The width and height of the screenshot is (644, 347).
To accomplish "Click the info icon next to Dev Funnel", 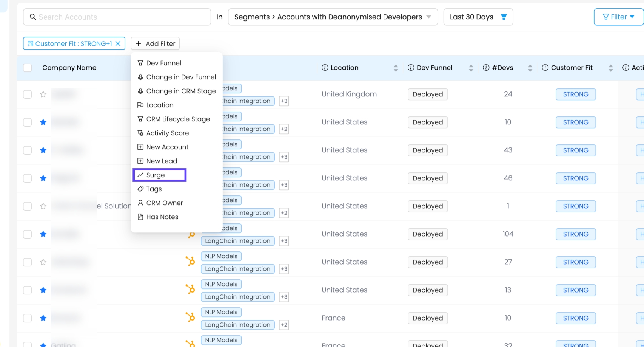I will pyautogui.click(x=411, y=68).
